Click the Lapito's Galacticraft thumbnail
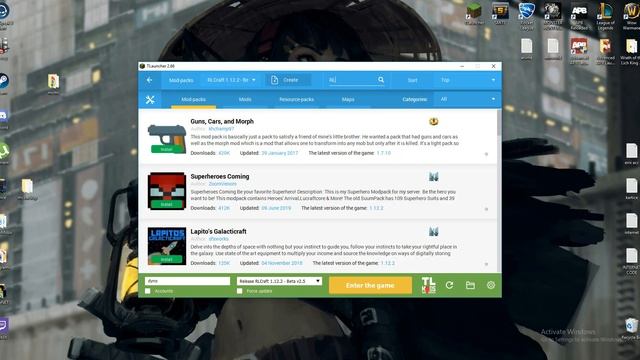Screen dimensions: 640x360 point(167,246)
